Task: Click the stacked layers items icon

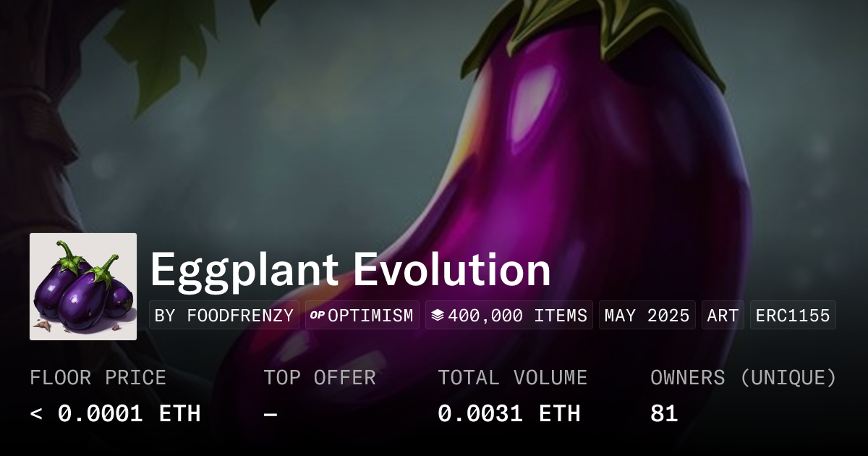Action: tap(437, 316)
